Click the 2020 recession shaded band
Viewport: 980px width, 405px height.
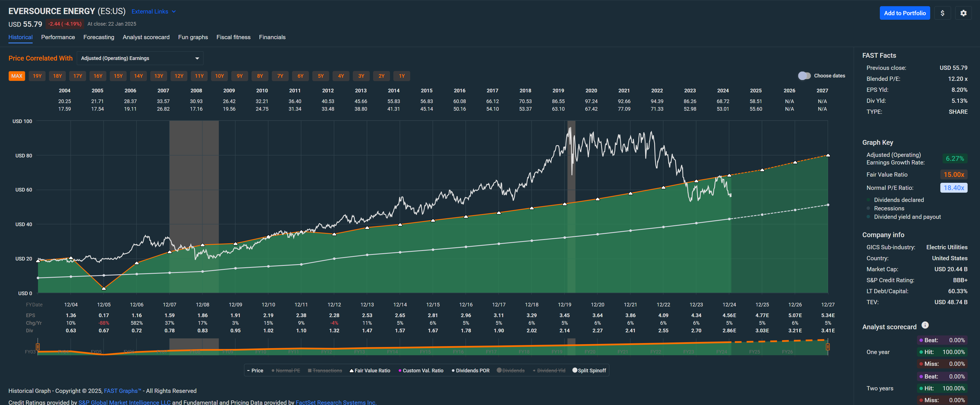(x=571, y=207)
